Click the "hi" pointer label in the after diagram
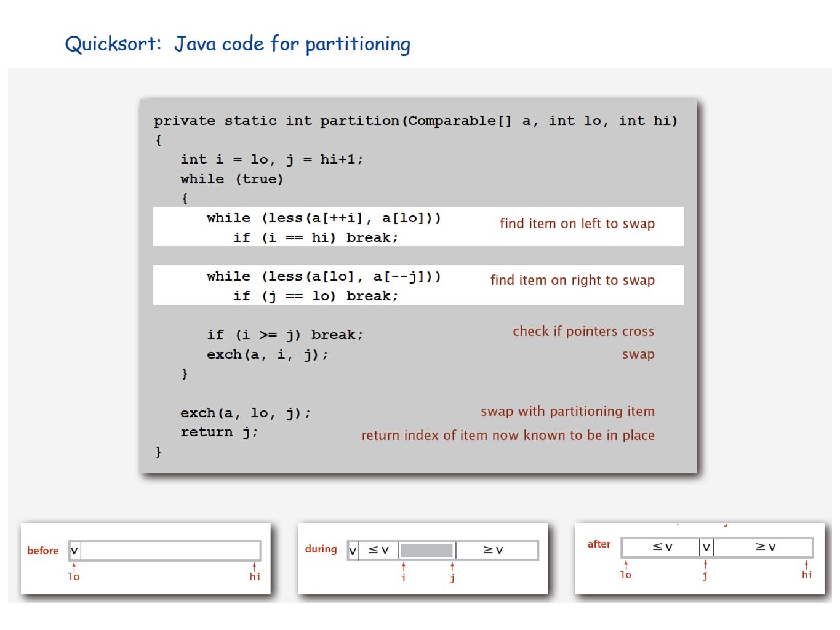The height and width of the screenshot is (630, 840). pyautogui.click(x=807, y=575)
